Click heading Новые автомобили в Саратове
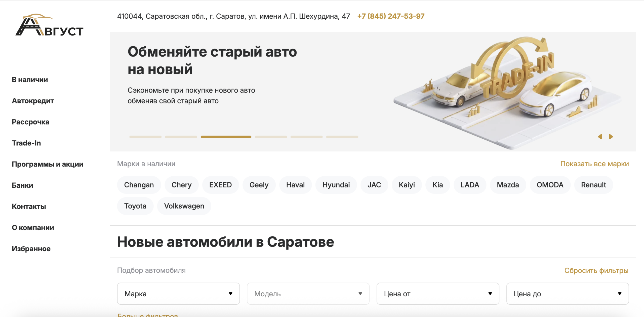Screen dimensions: 644x317 [226, 242]
